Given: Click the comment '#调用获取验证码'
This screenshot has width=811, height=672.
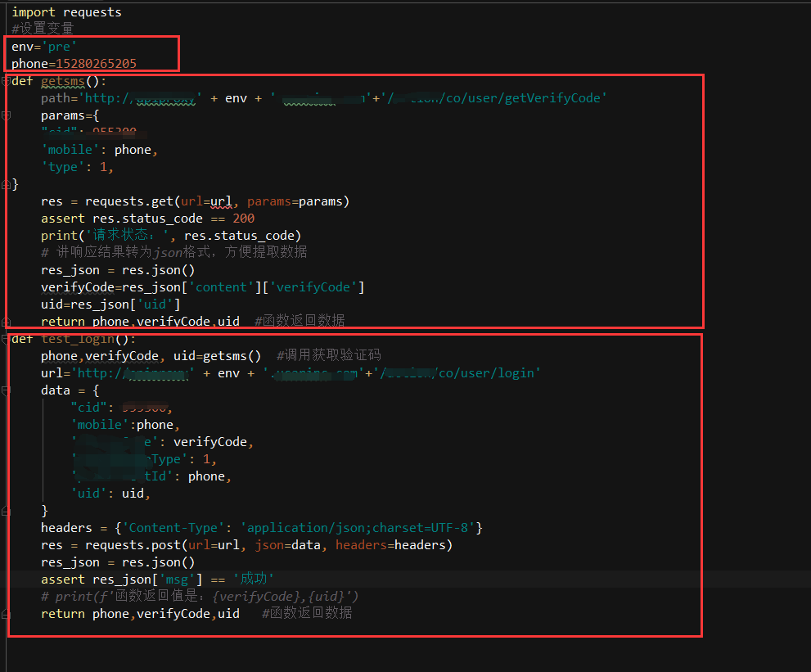Looking at the screenshot, I should [x=329, y=355].
